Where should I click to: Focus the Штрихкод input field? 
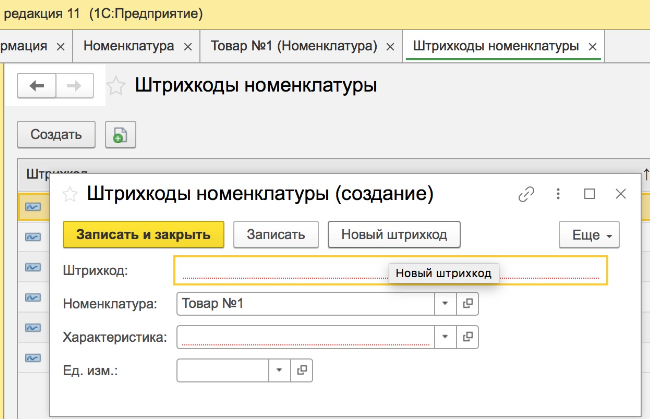click(x=390, y=271)
